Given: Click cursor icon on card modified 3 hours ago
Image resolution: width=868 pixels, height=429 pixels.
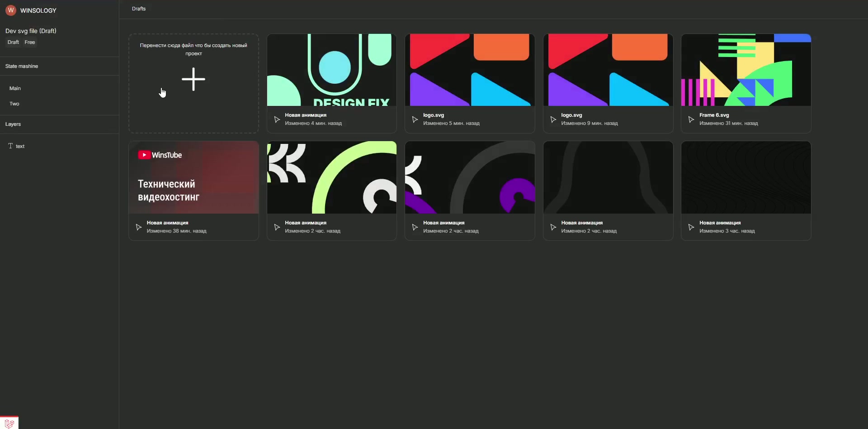Looking at the screenshot, I should (691, 227).
